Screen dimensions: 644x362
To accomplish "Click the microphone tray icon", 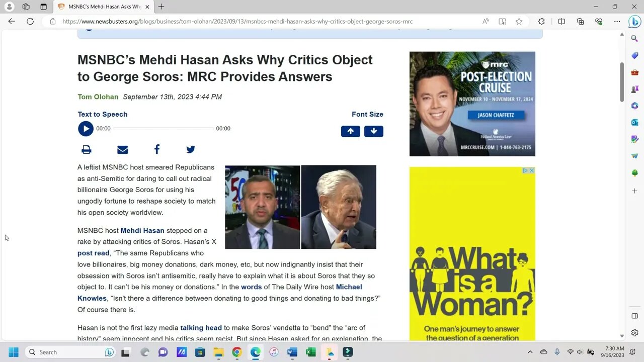I will coord(557,352).
